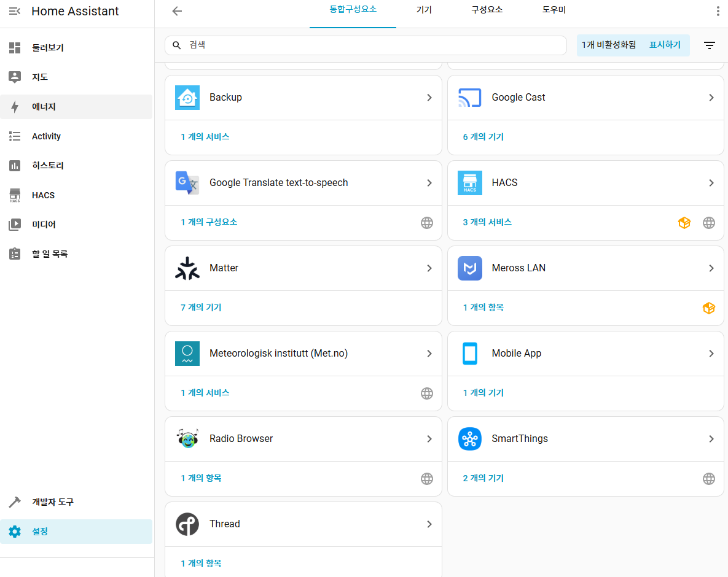The width and height of the screenshot is (728, 577).
Task: Click the Home Assistant title
Action: click(75, 11)
